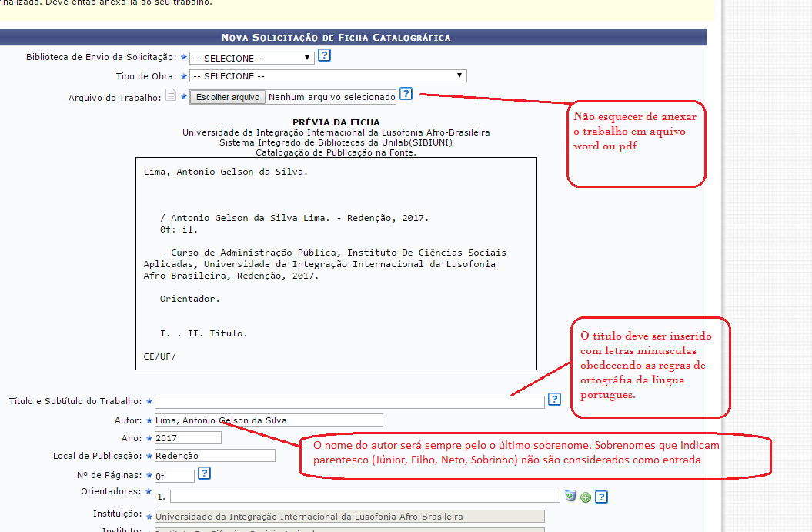Click document icon beside Arquivo do Trabalho
The height and width of the screenshot is (532, 812).
[171, 95]
